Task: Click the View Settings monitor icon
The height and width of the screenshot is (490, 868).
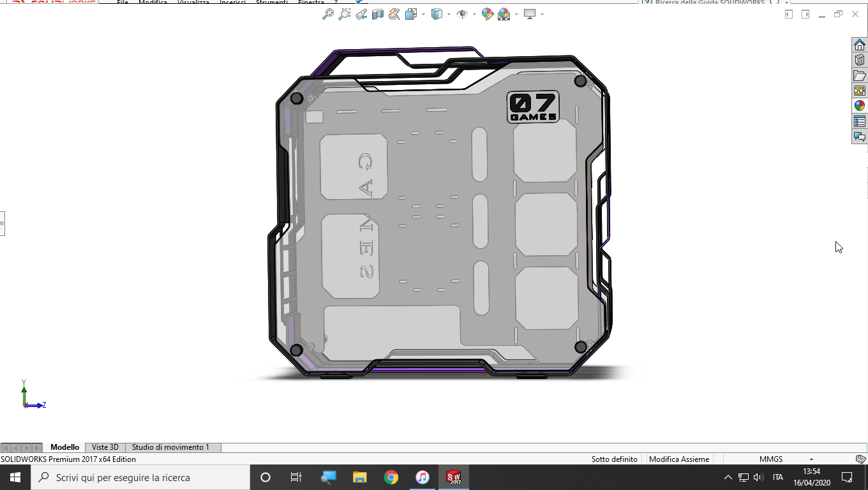Action: tap(530, 14)
